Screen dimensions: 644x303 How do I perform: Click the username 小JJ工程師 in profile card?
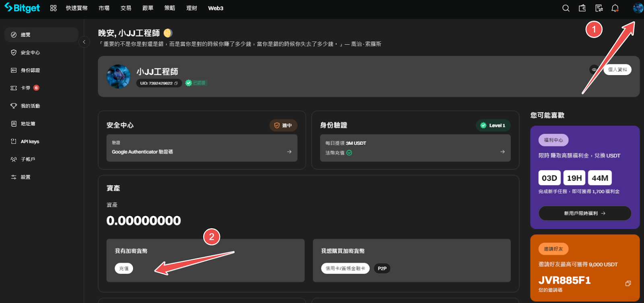(x=157, y=72)
